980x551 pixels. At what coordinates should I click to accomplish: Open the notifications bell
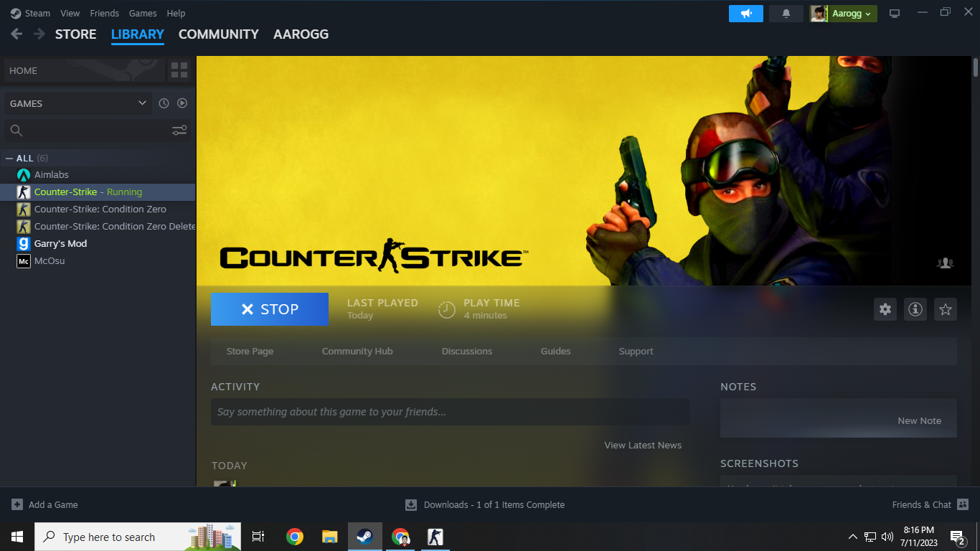tap(786, 14)
